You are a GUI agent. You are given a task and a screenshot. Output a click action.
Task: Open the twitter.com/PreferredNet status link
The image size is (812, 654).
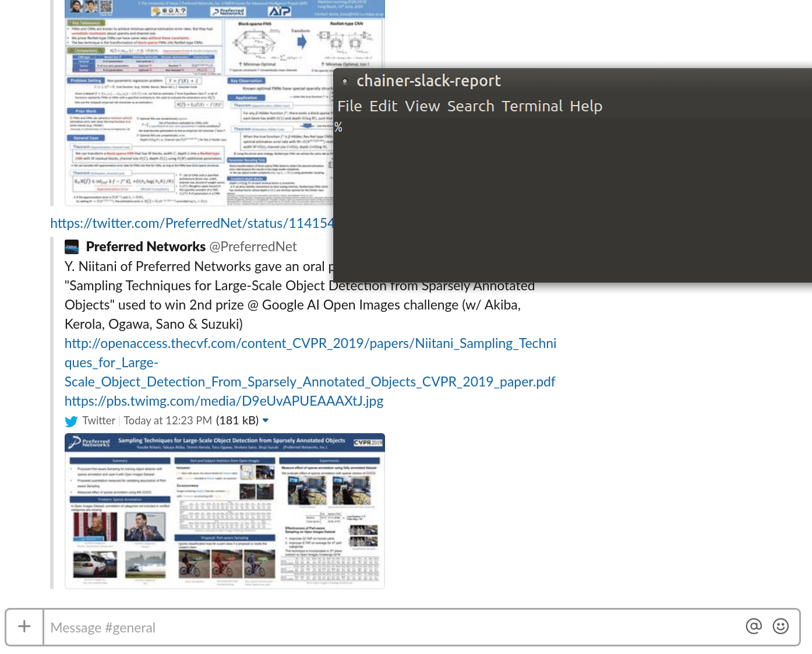tap(192, 223)
